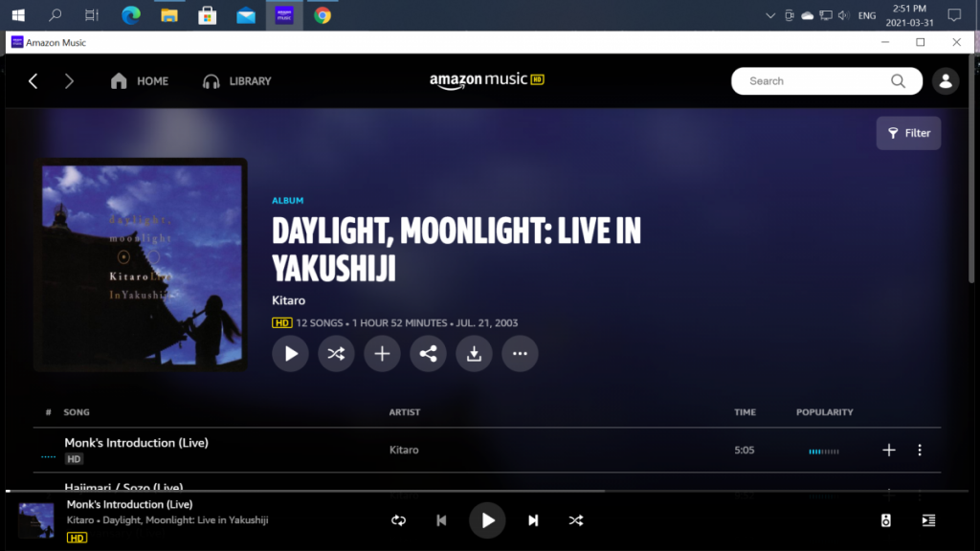Viewport: 980px width, 551px height.
Task: Open Kitaro in the Monk's Introduction row
Action: [x=404, y=450]
